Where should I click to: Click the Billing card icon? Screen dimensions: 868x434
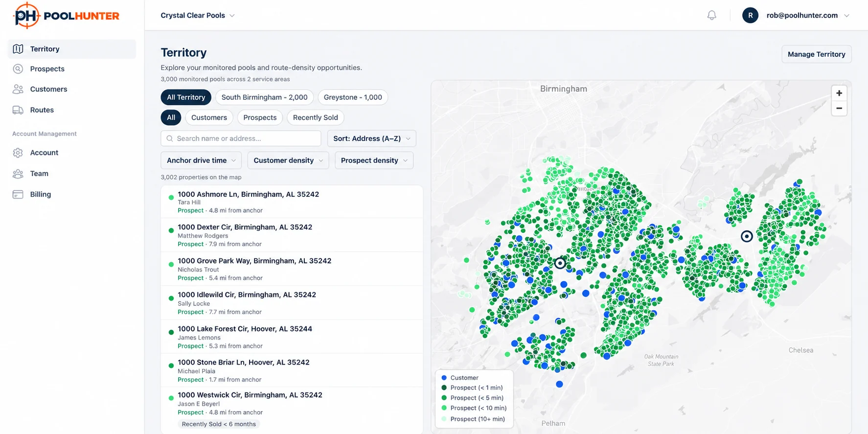tap(18, 194)
